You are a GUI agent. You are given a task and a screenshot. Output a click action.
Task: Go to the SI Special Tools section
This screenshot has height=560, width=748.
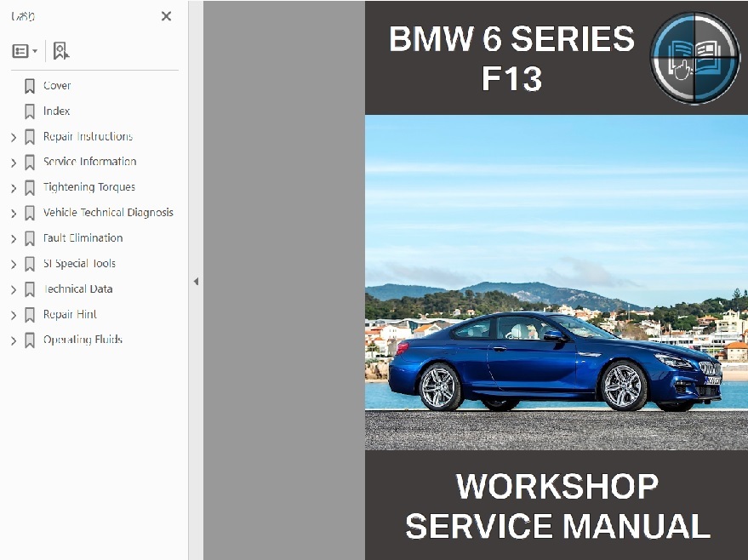[79, 263]
